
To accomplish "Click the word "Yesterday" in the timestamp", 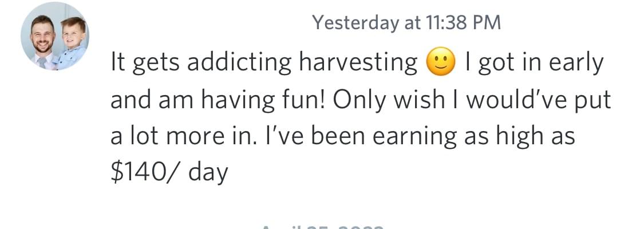I will [x=355, y=22].
